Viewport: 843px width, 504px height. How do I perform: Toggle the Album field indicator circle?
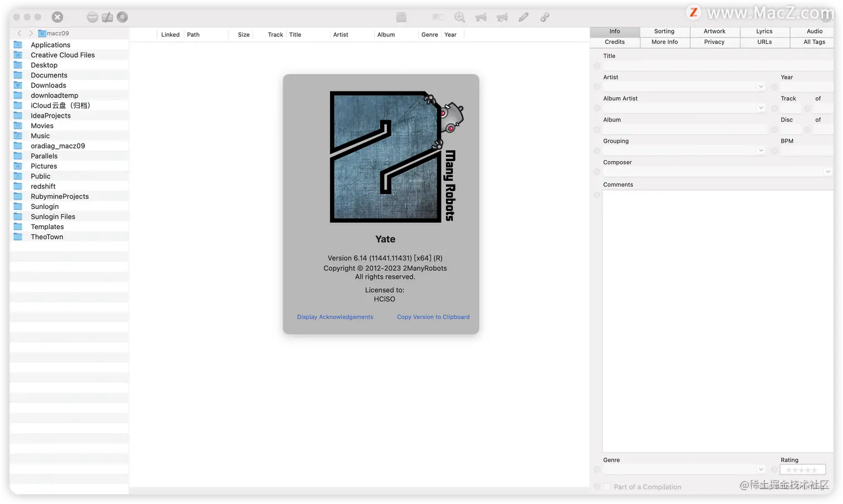coord(597,130)
